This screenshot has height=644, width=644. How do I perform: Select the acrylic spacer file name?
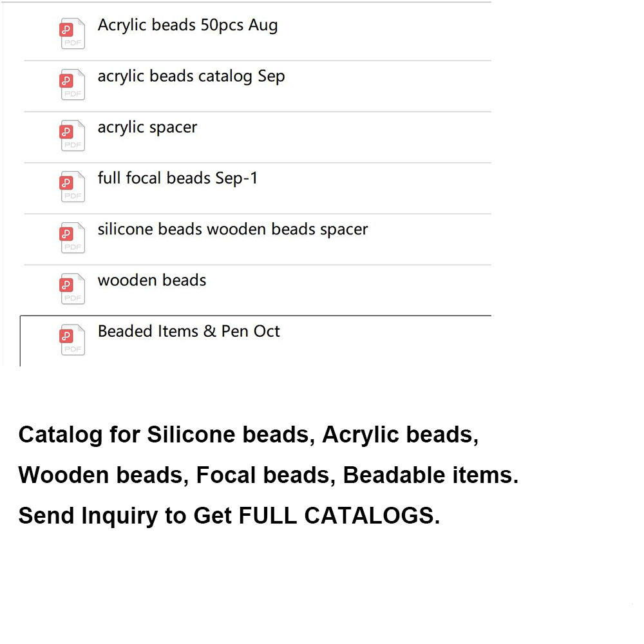pos(147,128)
